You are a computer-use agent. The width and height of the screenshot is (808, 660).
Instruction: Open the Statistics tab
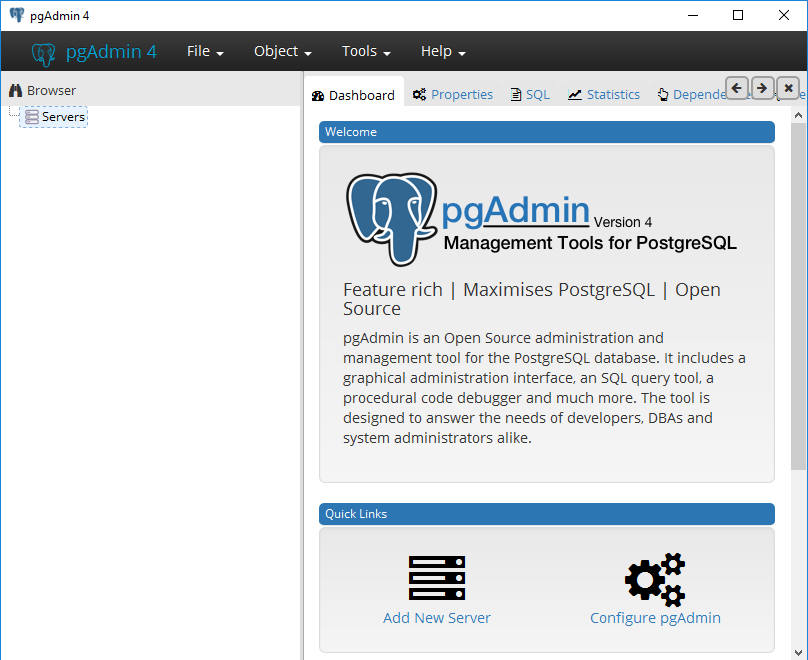604,95
